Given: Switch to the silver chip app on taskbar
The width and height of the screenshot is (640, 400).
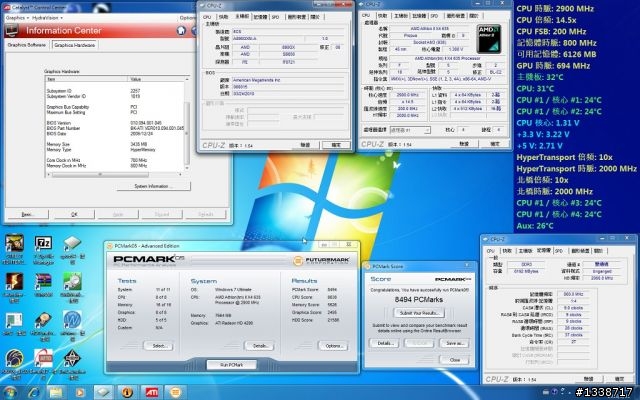Looking at the screenshot, I should point(103,392).
